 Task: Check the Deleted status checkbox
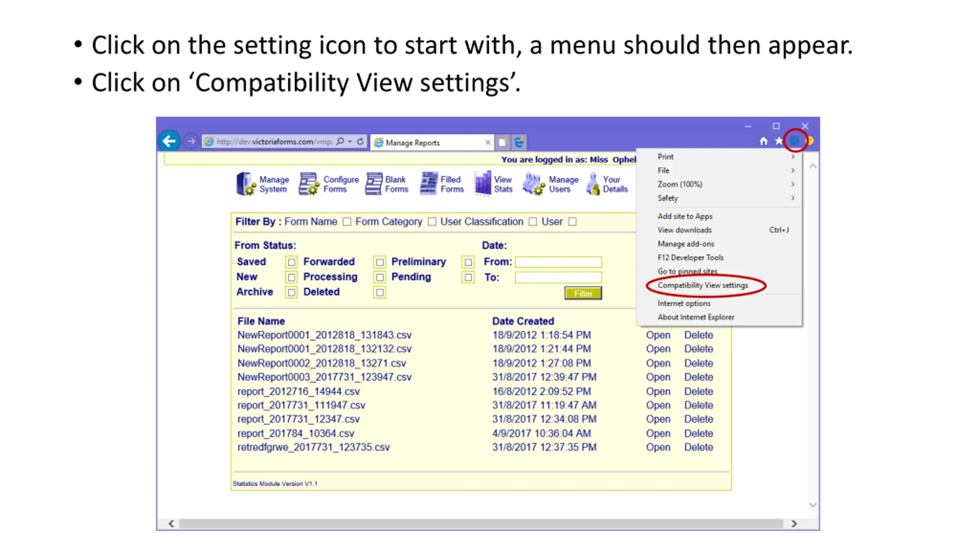click(379, 292)
